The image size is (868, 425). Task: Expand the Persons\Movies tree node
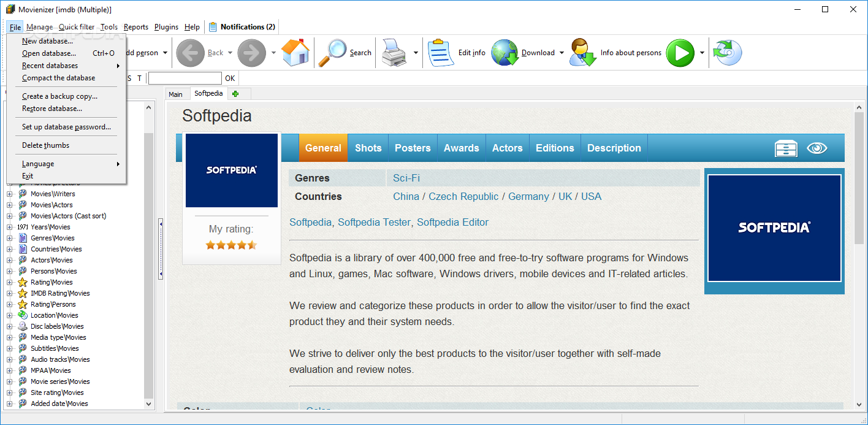pos(9,271)
